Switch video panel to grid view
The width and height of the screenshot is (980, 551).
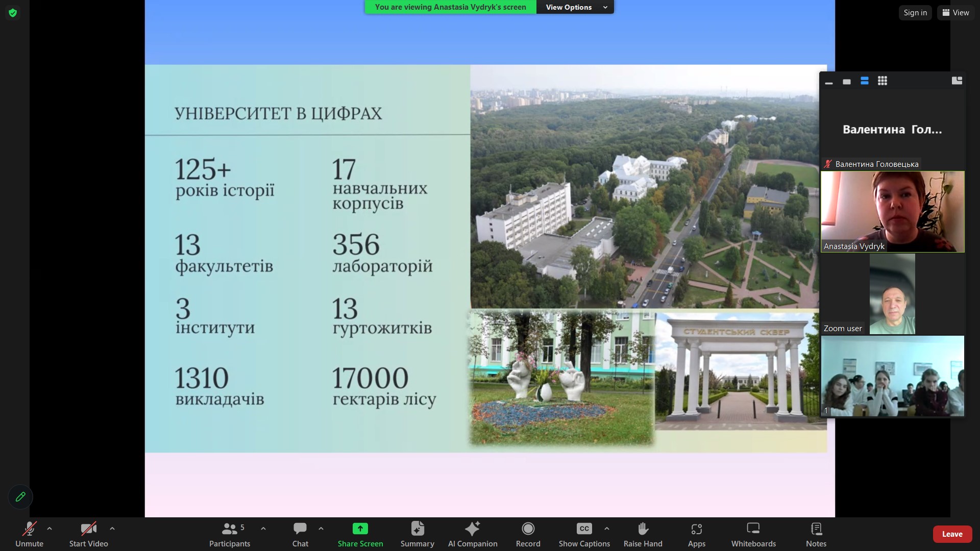(882, 81)
